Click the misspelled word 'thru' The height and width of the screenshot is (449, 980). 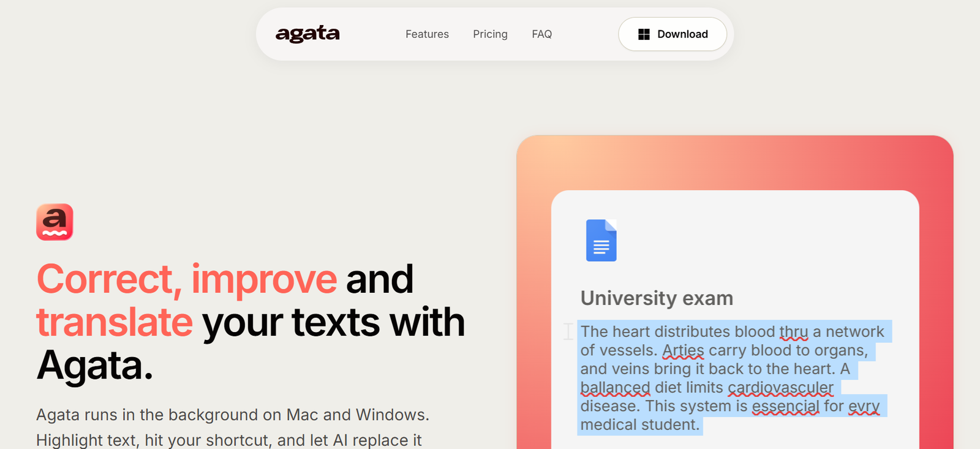click(794, 331)
